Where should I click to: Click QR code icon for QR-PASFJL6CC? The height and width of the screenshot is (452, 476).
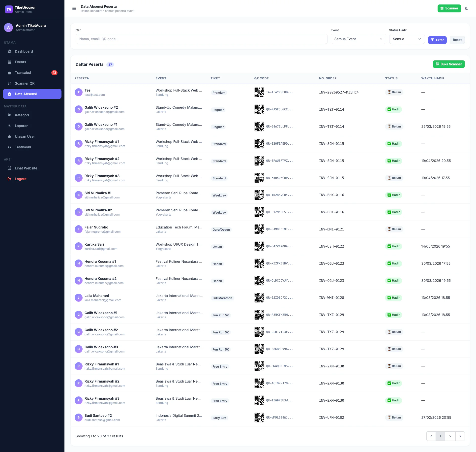(x=259, y=109)
